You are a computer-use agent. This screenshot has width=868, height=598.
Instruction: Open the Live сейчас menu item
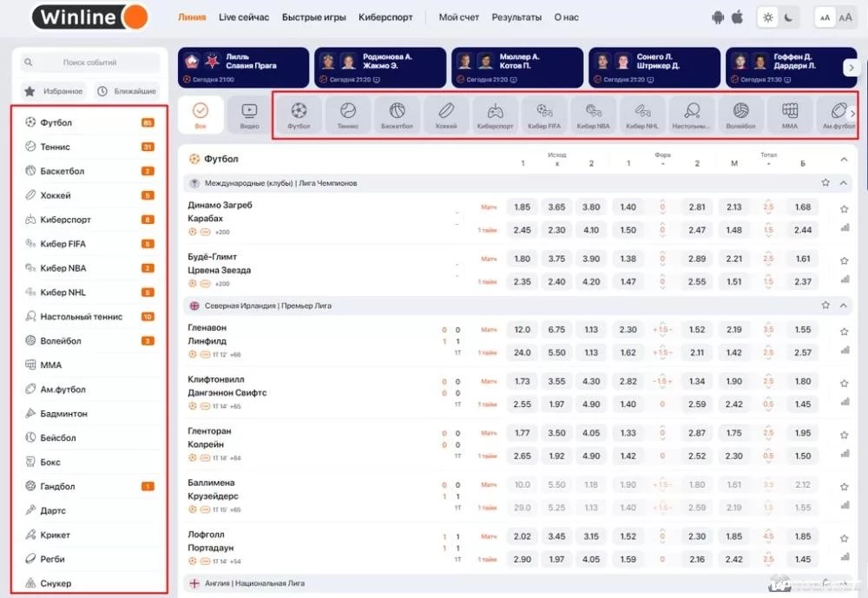pyautogui.click(x=244, y=17)
